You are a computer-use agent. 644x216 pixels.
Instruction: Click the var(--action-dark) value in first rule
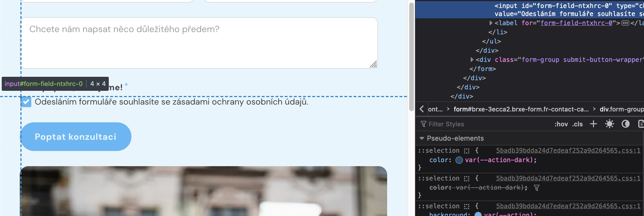(499, 160)
